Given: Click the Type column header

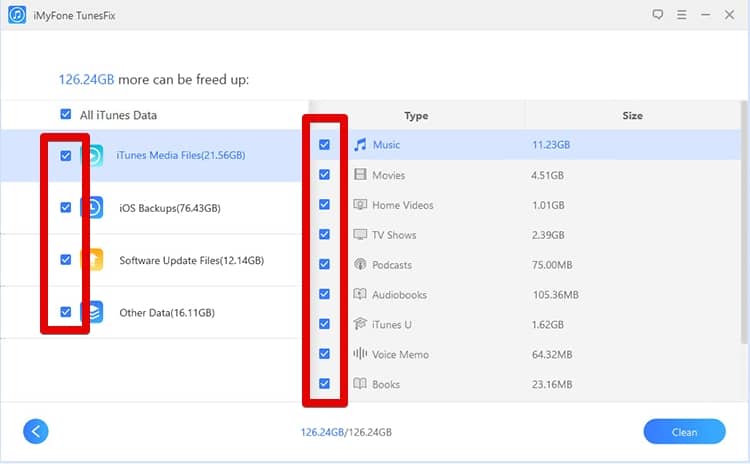Looking at the screenshot, I should 416,116.
